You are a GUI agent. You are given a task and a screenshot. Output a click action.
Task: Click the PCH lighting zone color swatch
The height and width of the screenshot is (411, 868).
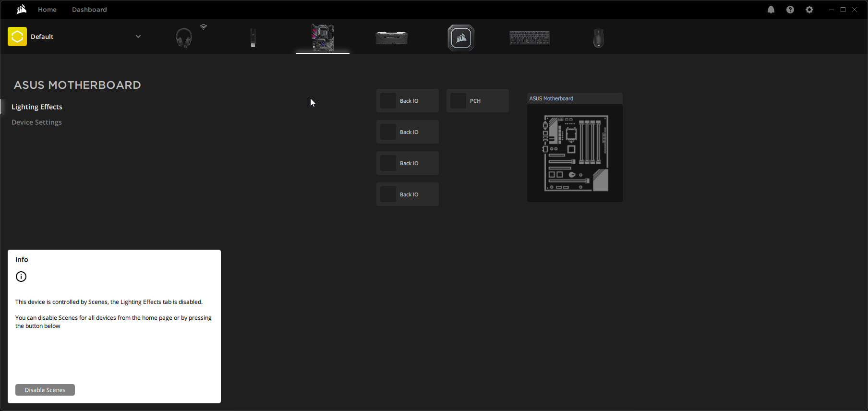[x=458, y=101]
